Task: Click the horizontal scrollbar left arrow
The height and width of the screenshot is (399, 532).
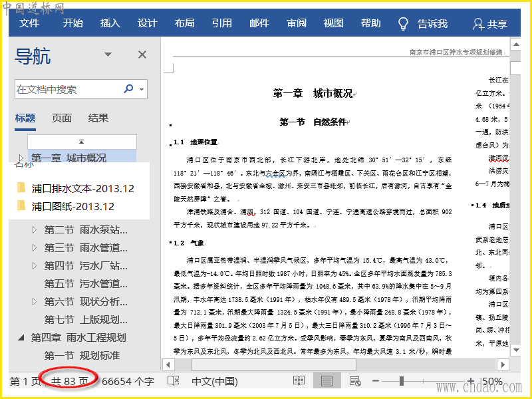Action: (168, 364)
